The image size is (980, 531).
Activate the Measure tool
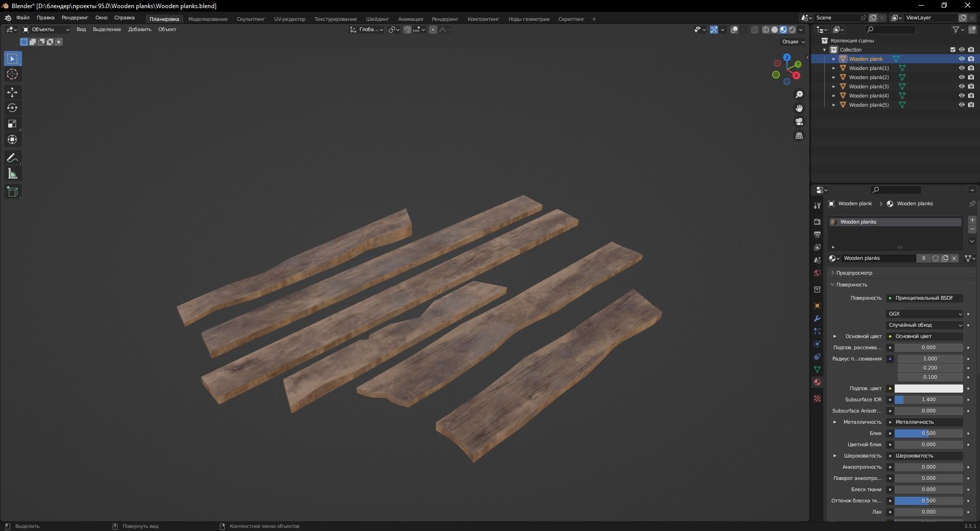click(x=12, y=173)
